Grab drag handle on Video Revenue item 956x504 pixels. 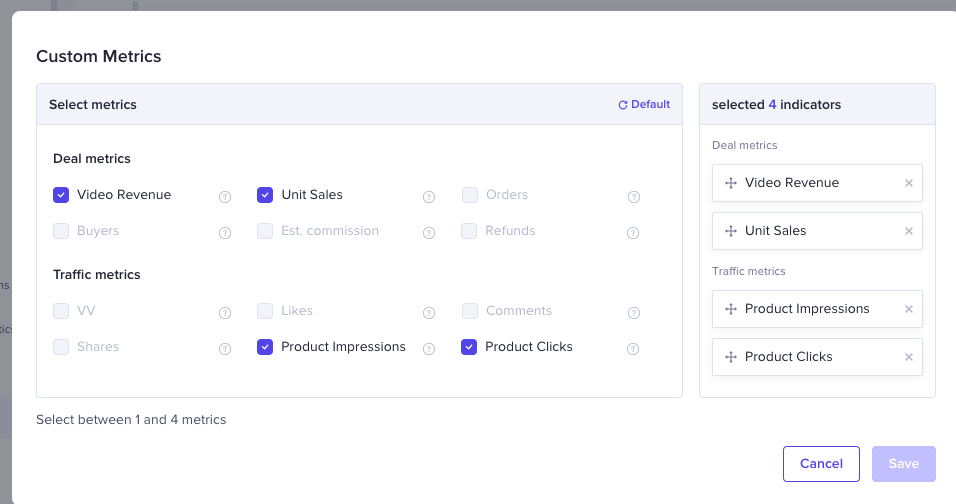click(730, 183)
